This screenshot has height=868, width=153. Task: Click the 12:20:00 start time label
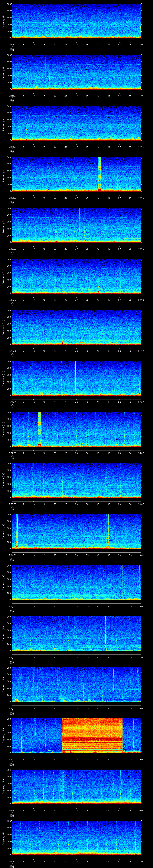(x=12, y=351)
